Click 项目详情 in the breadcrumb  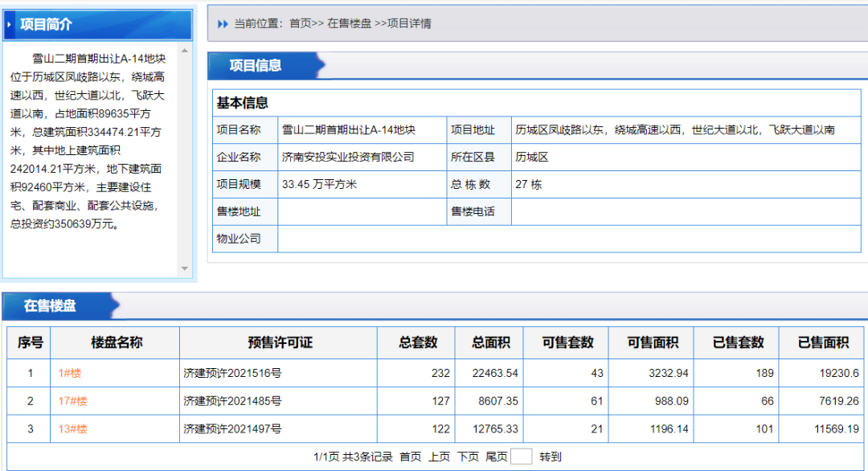point(409,23)
